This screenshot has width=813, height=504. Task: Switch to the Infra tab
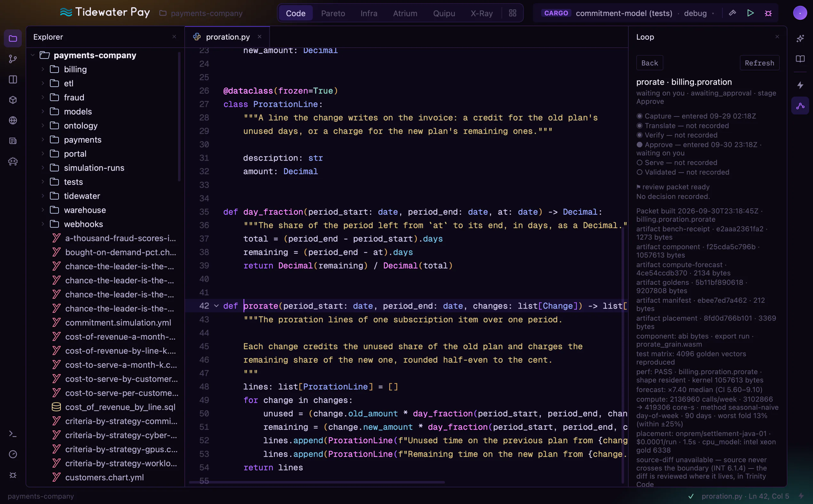[x=369, y=13]
